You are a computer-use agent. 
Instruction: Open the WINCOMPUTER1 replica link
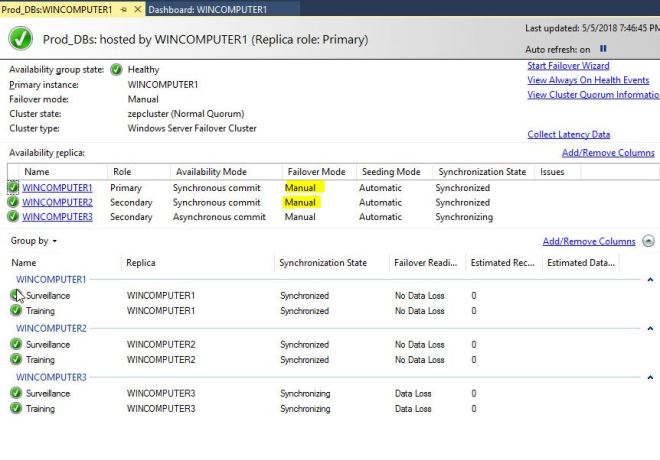[x=57, y=187]
